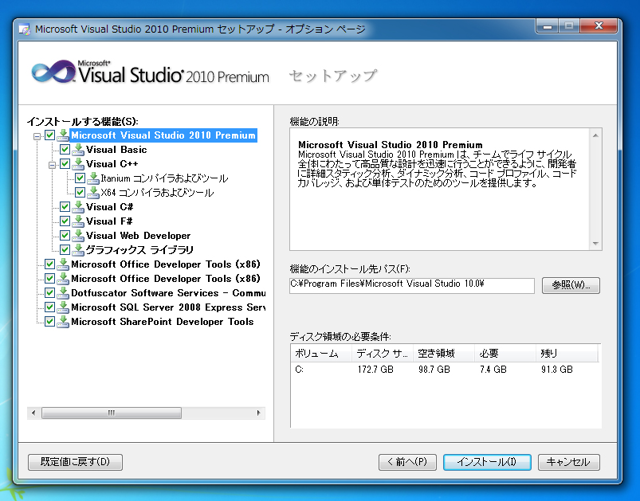Screen dimensions: 640x501
Task: Click the 172.7 GB disk size value
Action: [x=376, y=370]
